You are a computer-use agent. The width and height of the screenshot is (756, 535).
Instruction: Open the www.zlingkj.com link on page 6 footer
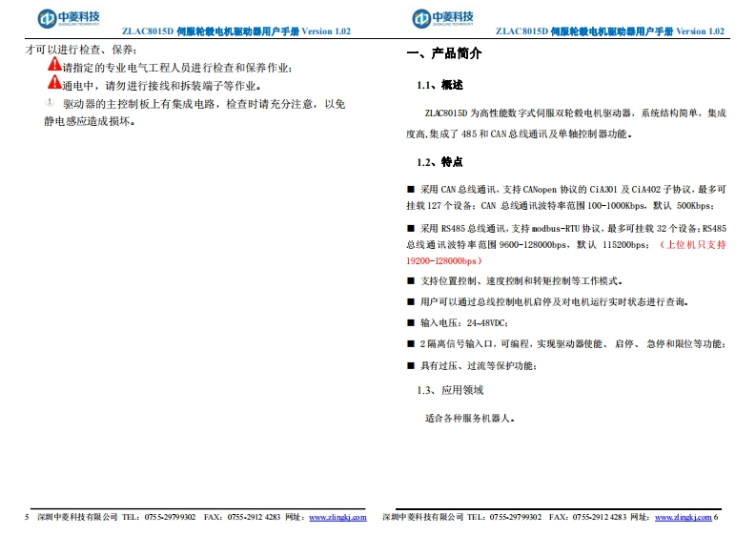click(x=683, y=517)
